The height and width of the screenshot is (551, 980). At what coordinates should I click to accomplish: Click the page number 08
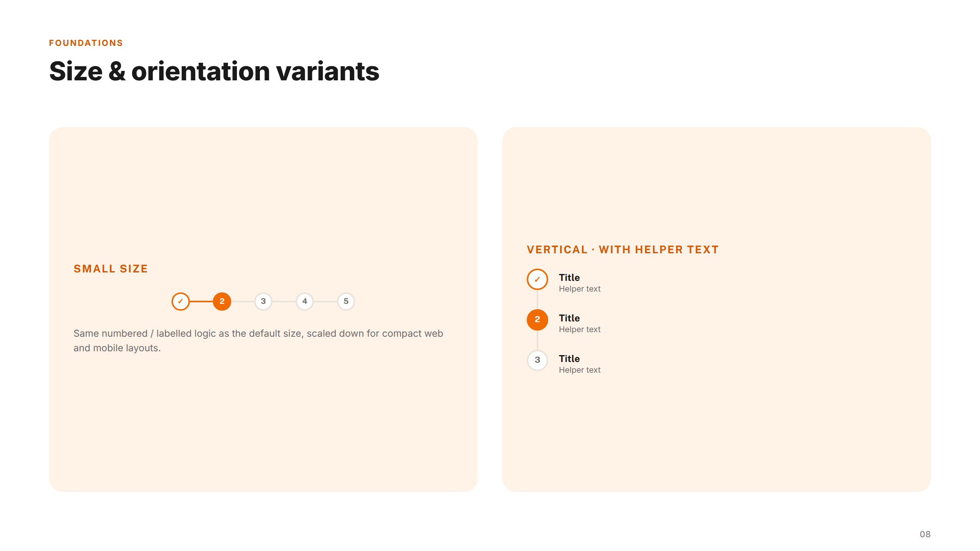925,534
